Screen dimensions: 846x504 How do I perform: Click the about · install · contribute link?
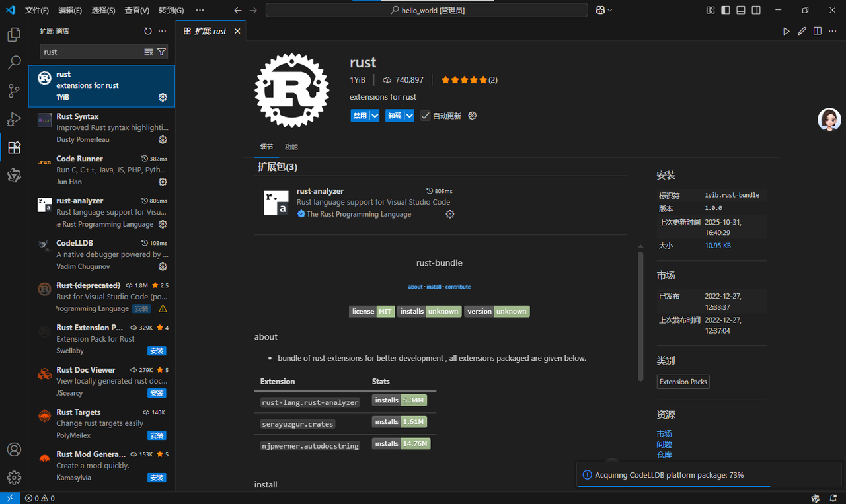[440, 287]
